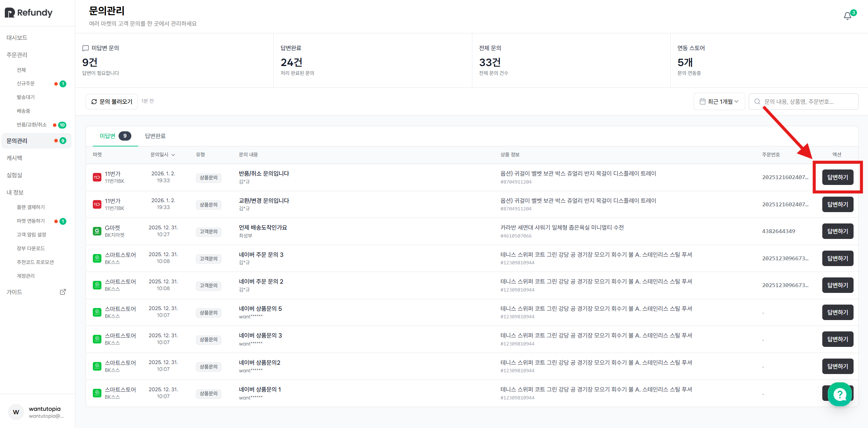Click 답변하기 for 네이버 주문 문의 2

pos(838,285)
